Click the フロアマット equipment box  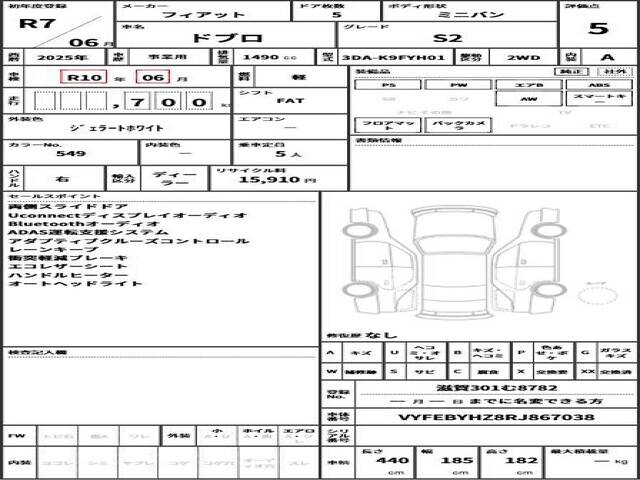pos(388,127)
